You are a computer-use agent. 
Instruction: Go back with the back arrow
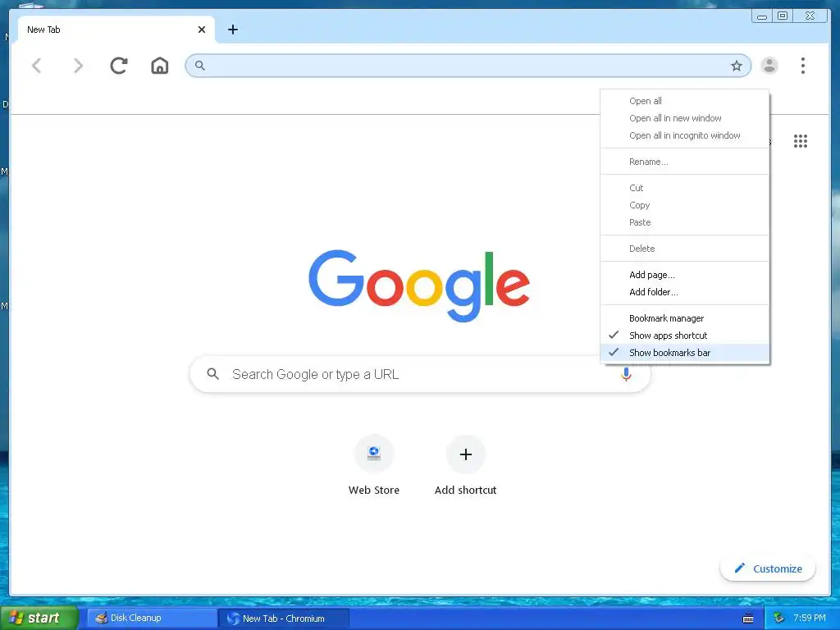click(x=36, y=66)
